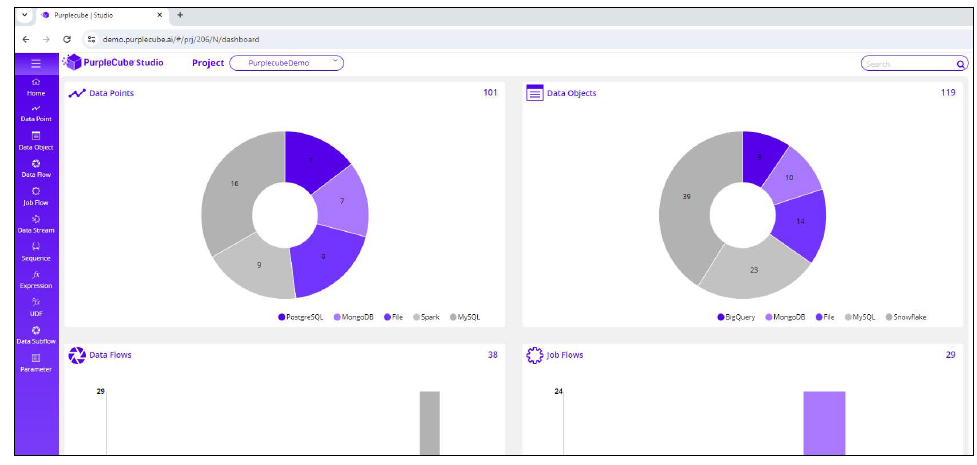
Task: Toggle Spark legend in Data Points
Action: coord(426,317)
